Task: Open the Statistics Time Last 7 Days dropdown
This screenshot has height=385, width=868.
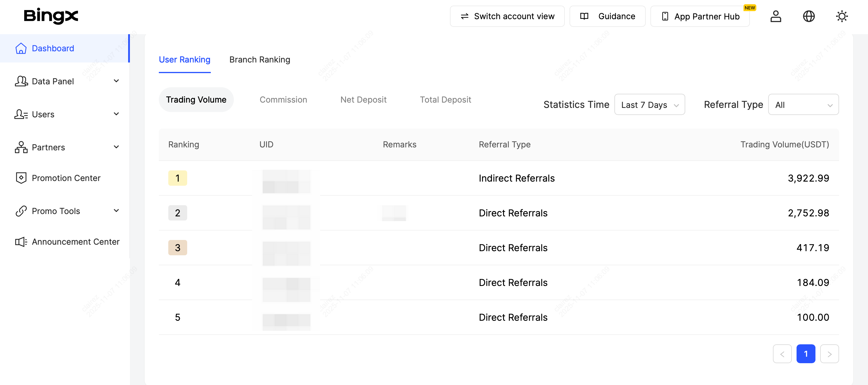Action: tap(649, 105)
